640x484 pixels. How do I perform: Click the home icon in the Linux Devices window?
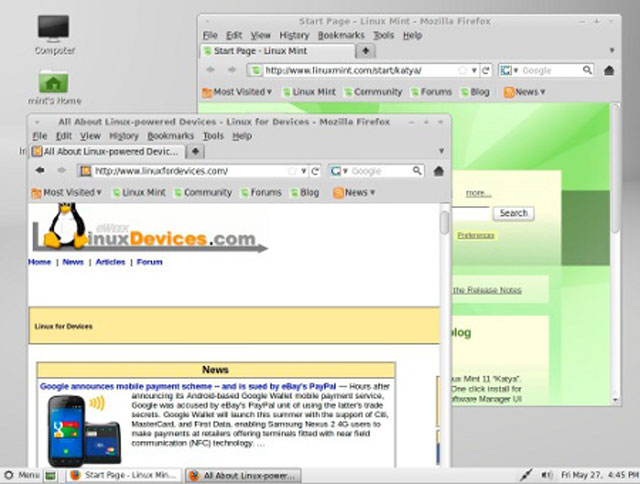pos(438,171)
